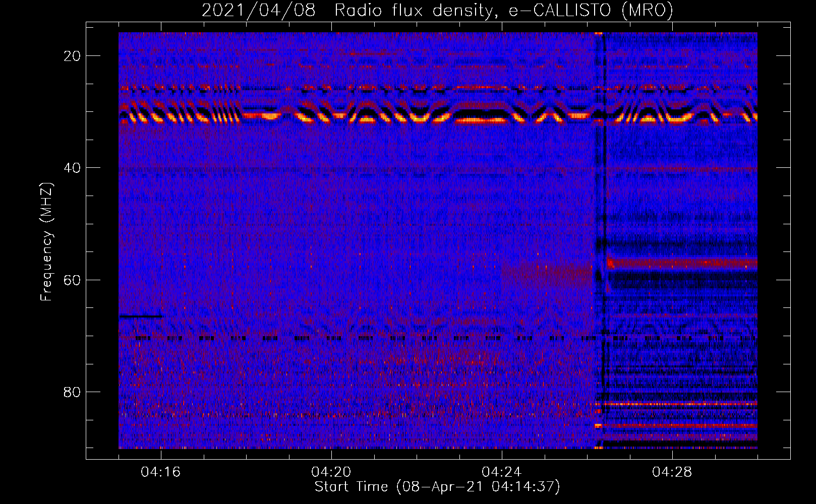
Task: Click the 40 MHz frequency tick label
Action: pyautogui.click(x=72, y=168)
